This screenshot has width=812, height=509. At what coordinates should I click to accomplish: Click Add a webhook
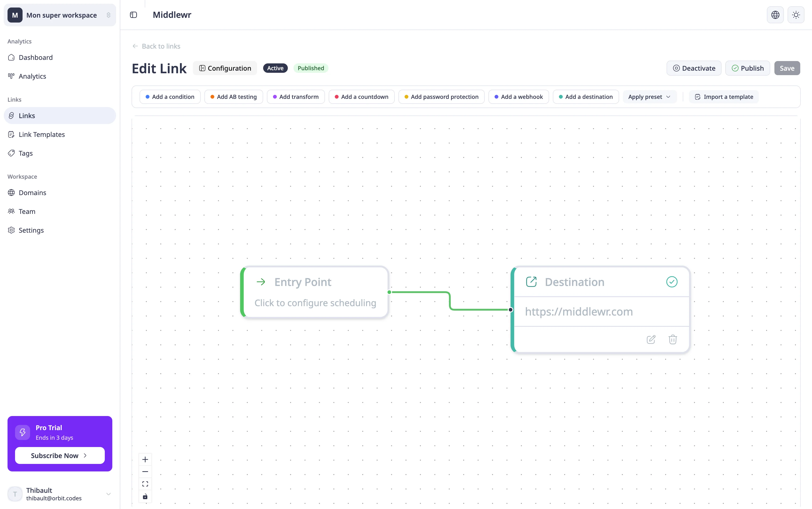click(x=519, y=97)
